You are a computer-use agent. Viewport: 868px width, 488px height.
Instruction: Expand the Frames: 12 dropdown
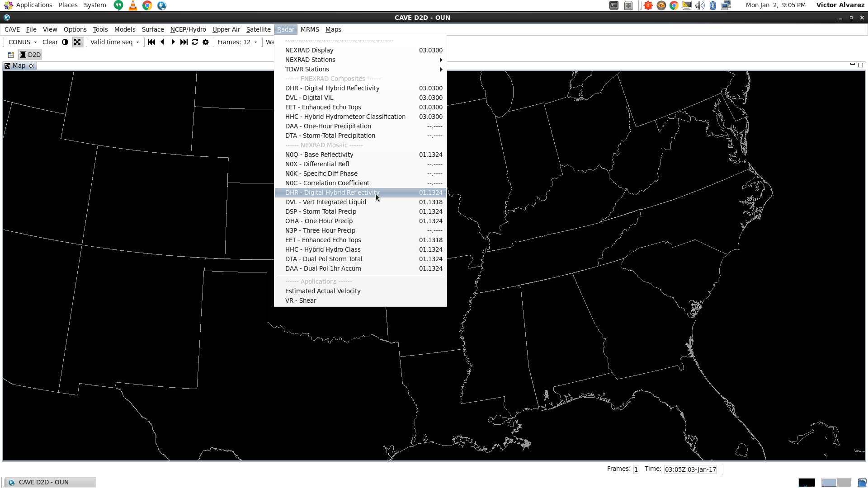tap(237, 42)
